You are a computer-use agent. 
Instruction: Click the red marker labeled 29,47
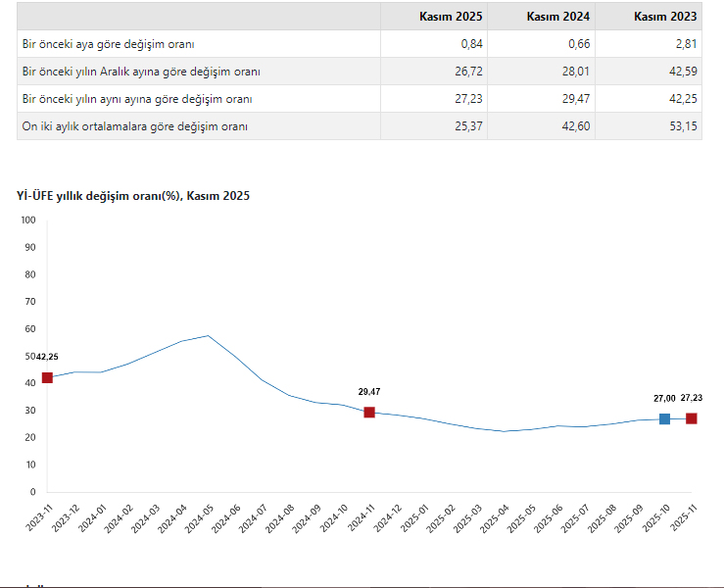pyautogui.click(x=369, y=413)
